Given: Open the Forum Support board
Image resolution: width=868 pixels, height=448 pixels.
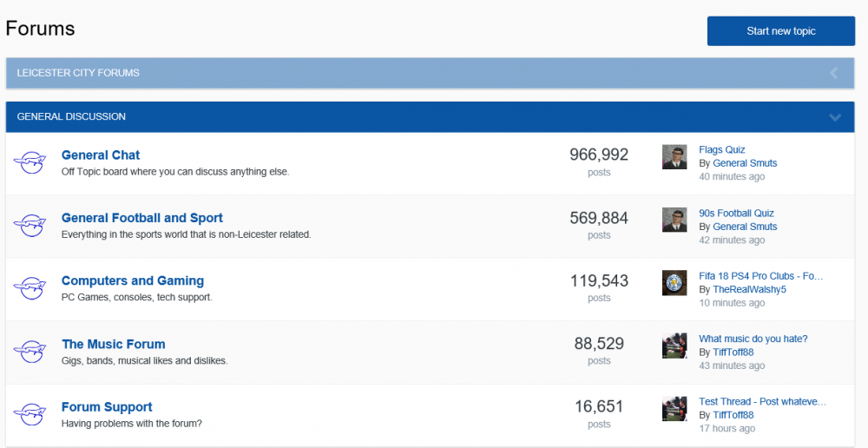Looking at the screenshot, I should [107, 407].
